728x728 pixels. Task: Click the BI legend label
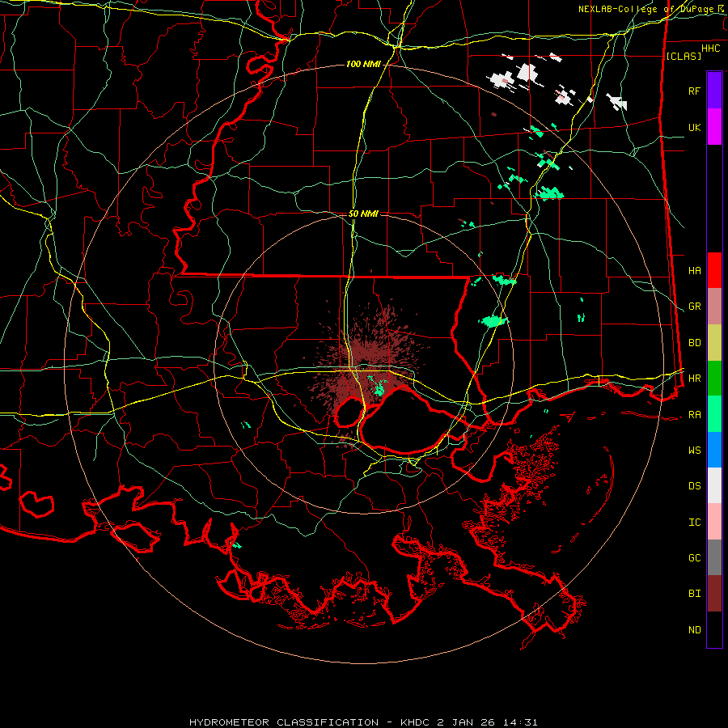(694, 594)
